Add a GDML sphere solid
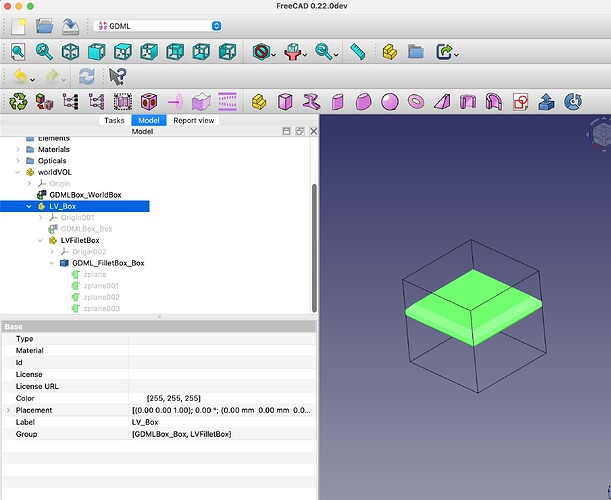Viewport: 611px width, 500px height. coord(390,102)
